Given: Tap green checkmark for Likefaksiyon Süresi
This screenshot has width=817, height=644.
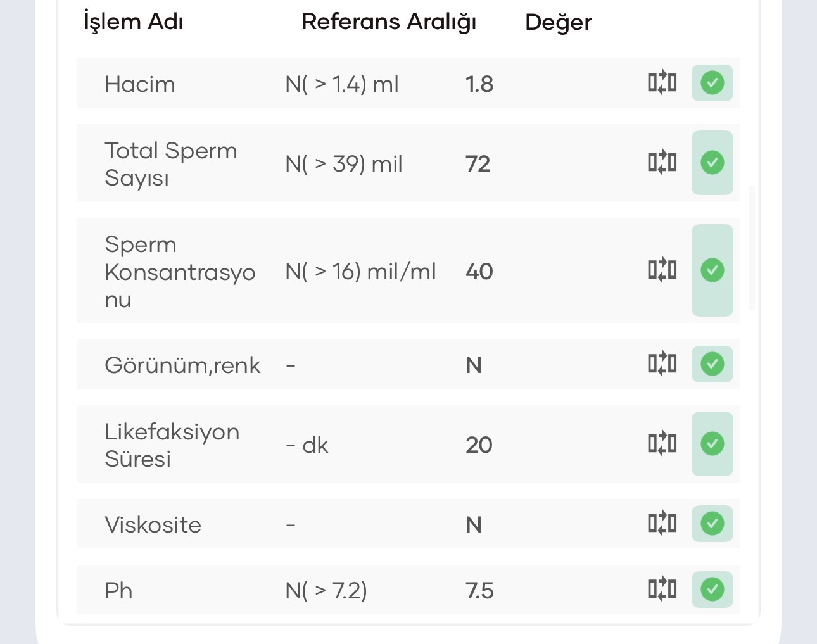Looking at the screenshot, I should (x=712, y=444).
